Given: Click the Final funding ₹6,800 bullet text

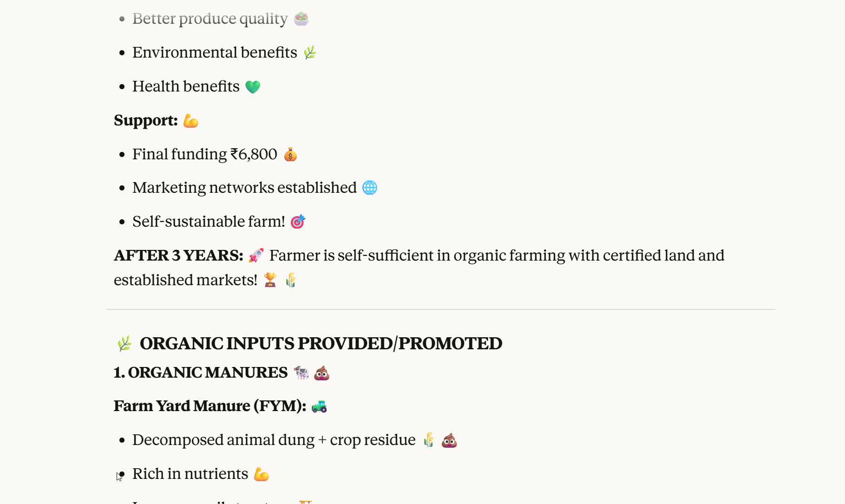Looking at the screenshot, I should pyautogui.click(x=204, y=154).
